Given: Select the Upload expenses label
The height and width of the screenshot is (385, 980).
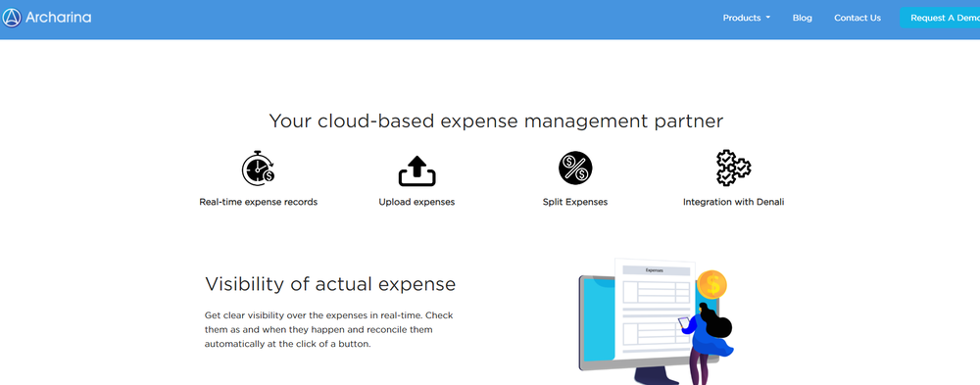Looking at the screenshot, I should (416, 202).
